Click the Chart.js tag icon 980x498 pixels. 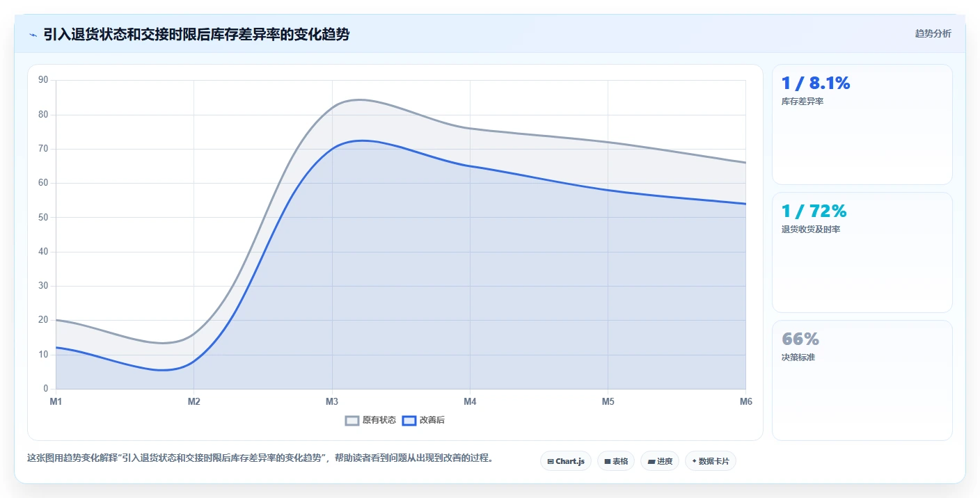pyautogui.click(x=551, y=461)
